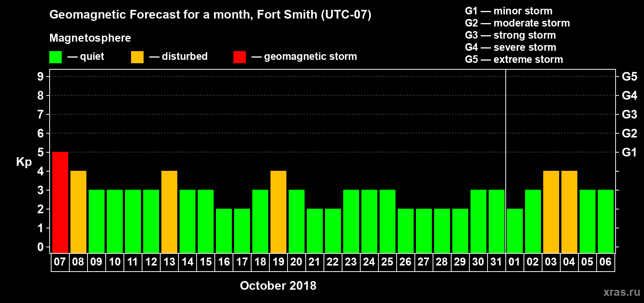Click date label 17 on the axis
This screenshot has width=644, height=303.
click(242, 262)
